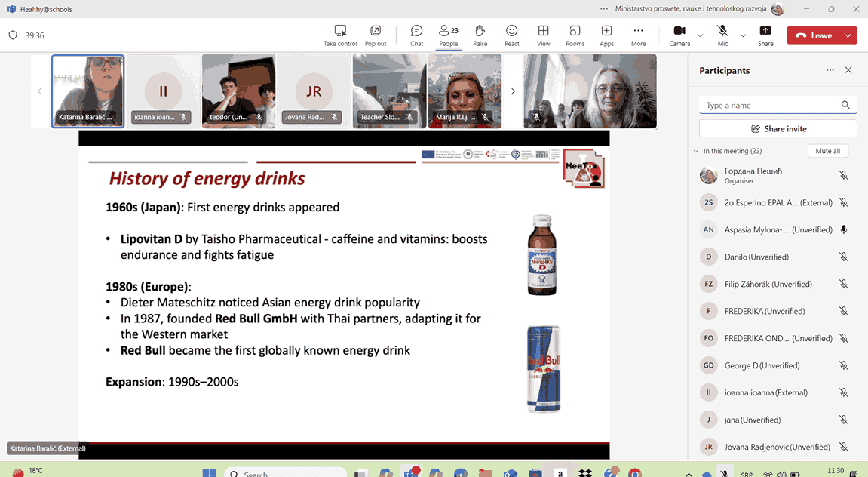Click the Share invite button
Image resolution: width=868 pixels, height=477 pixels.
coord(778,128)
